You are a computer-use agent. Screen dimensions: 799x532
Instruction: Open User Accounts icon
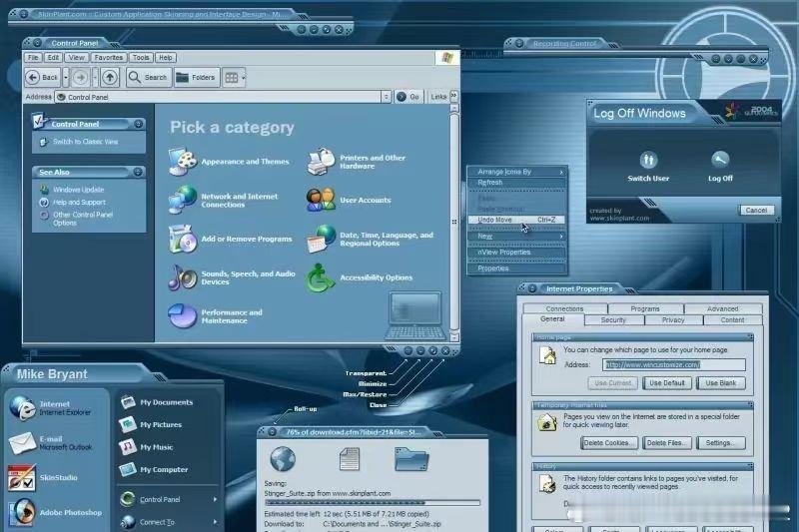pyautogui.click(x=321, y=200)
